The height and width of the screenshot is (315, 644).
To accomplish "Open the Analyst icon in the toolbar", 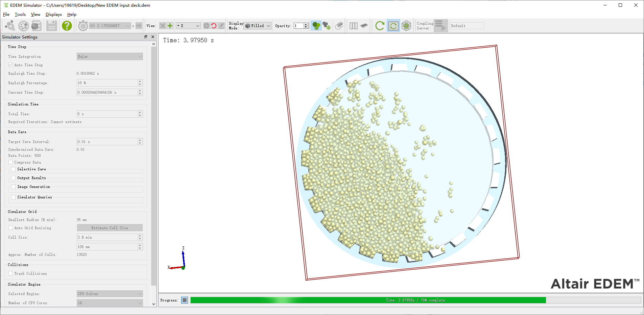I will point(37,26).
